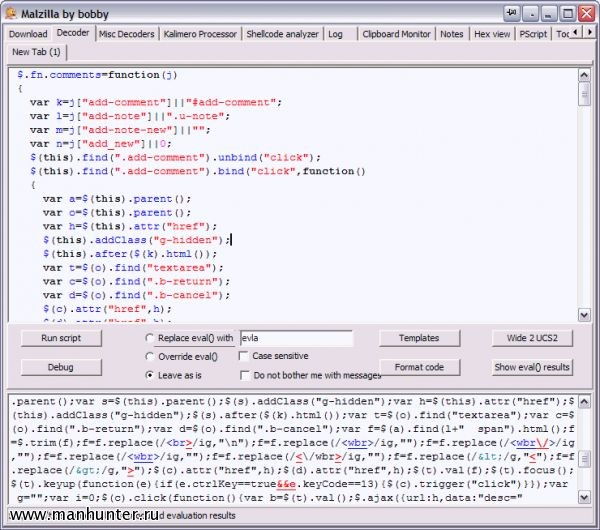The image size is (600, 530).
Task: Click the Format code button
Action: (419, 367)
